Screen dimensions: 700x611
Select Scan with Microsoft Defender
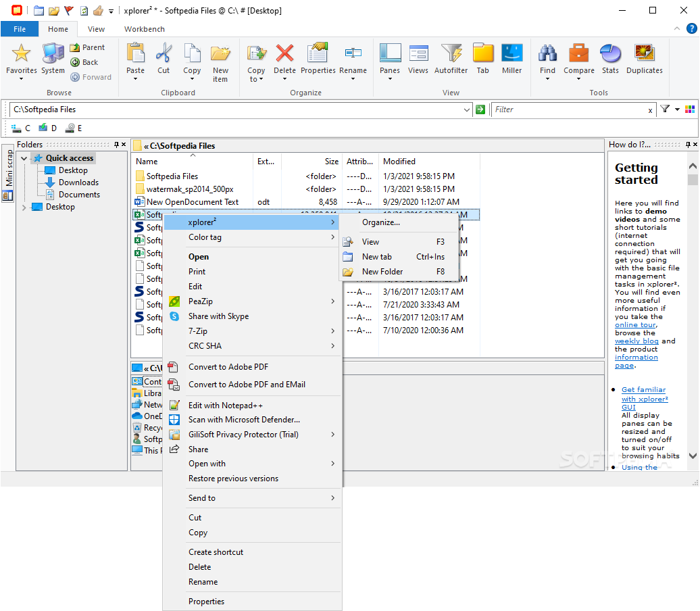tap(252, 420)
